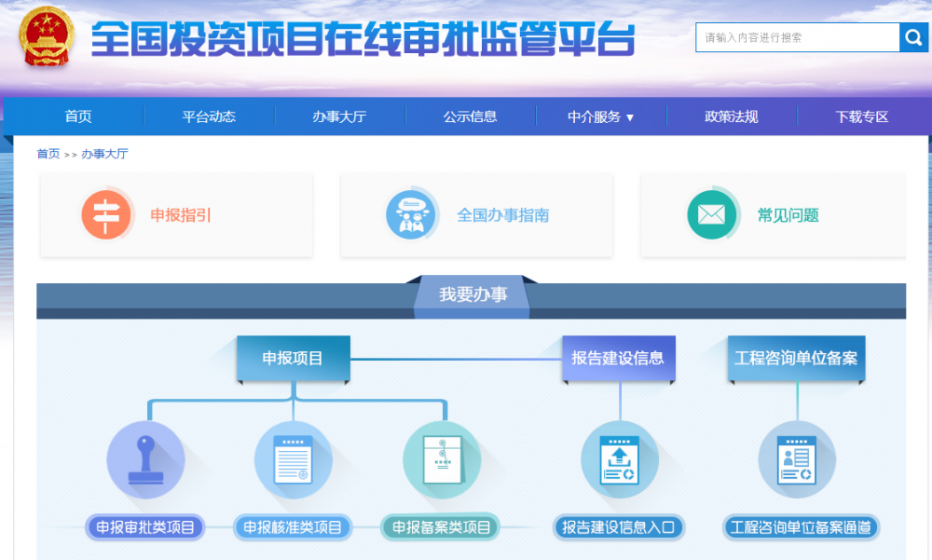Click the orange signpost 申报指引 icon
Image resolution: width=932 pixels, height=560 pixels.
click(106, 214)
